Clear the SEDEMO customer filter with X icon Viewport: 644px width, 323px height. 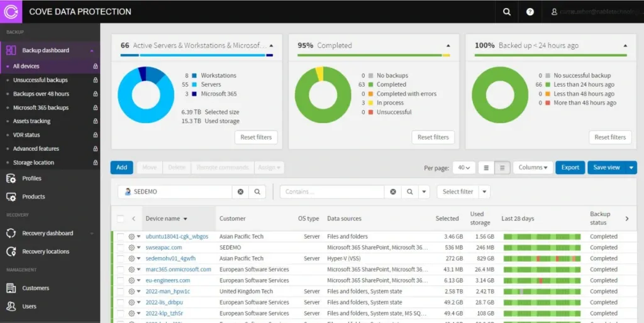(x=240, y=192)
